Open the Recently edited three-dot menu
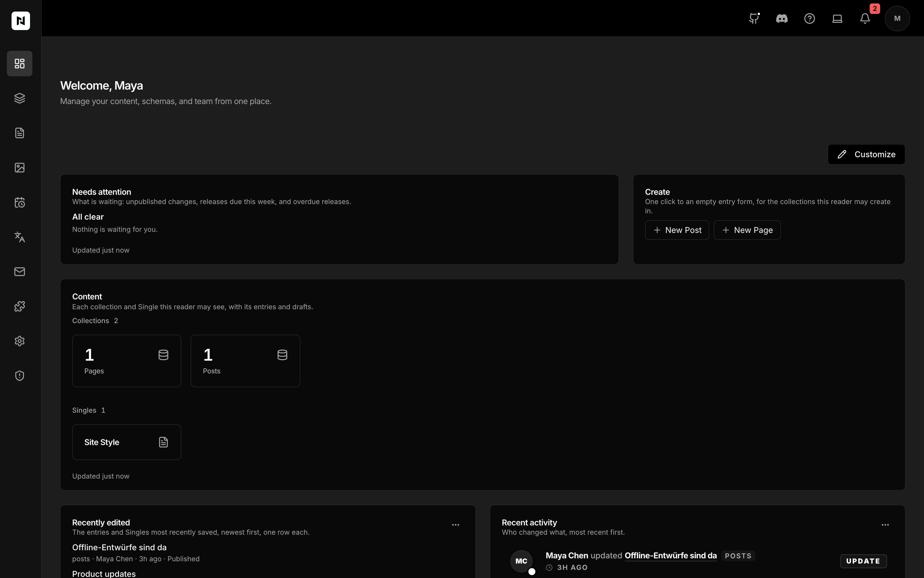 pyautogui.click(x=456, y=525)
